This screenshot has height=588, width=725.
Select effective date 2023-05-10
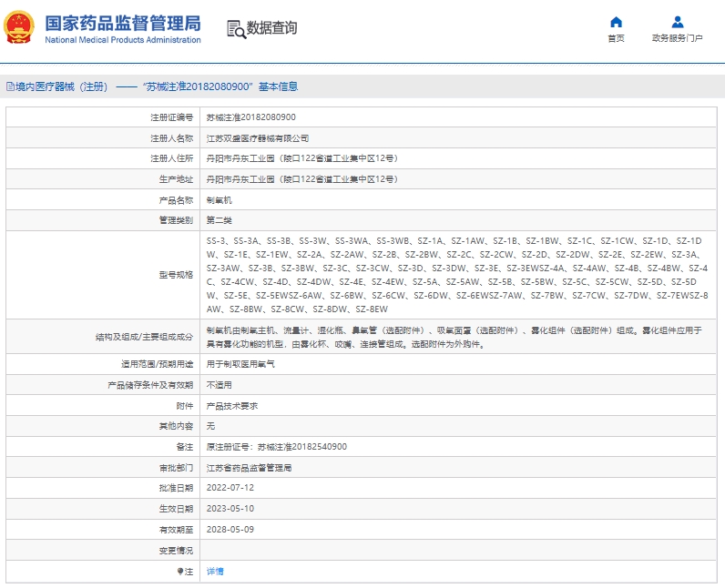[x=230, y=509]
